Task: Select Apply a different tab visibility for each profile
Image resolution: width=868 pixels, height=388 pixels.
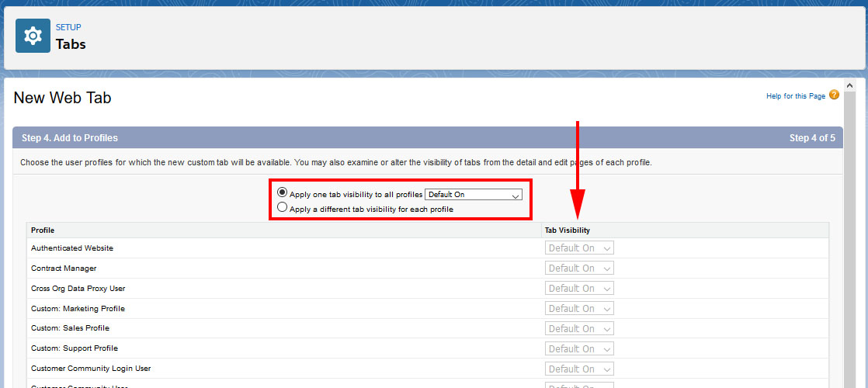Action: pos(282,208)
